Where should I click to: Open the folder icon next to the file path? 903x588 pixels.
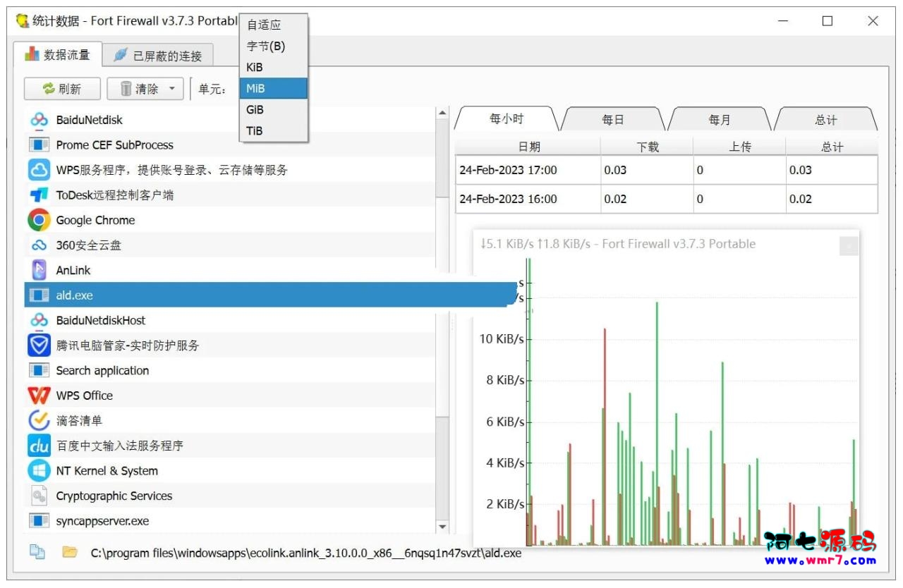(x=69, y=552)
